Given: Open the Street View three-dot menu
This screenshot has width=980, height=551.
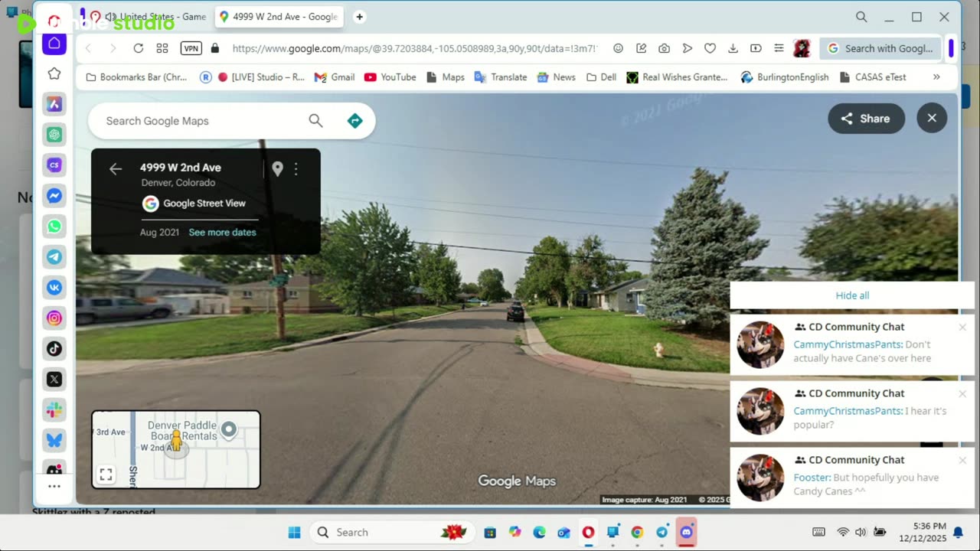Looking at the screenshot, I should coord(296,169).
